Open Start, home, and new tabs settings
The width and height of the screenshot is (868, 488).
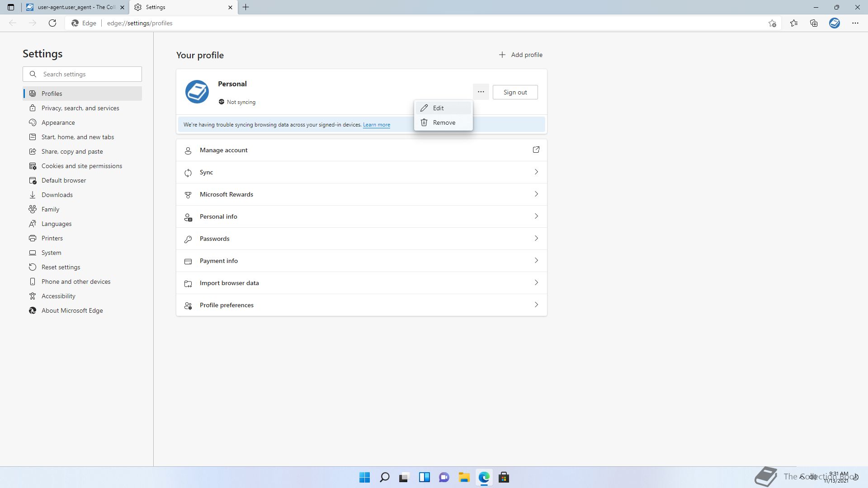pyautogui.click(x=82, y=137)
